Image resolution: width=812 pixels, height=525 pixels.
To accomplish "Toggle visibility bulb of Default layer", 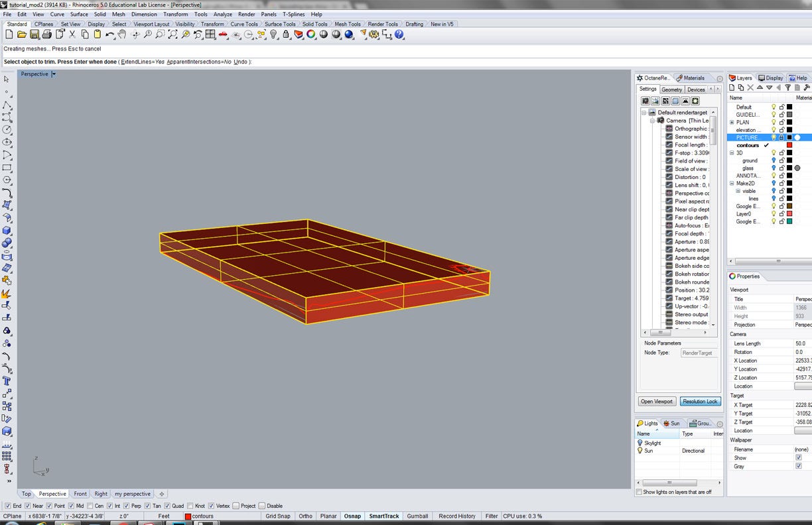I will [773, 107].
